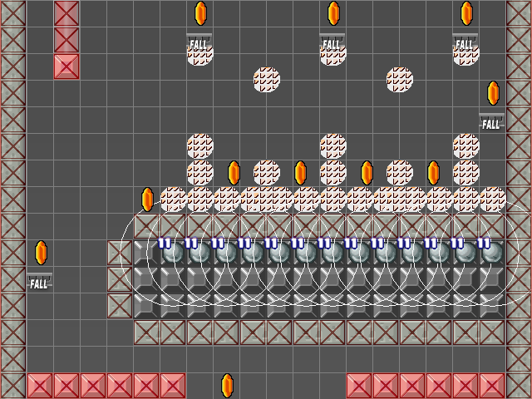Select the left floating checkered ball

267,80
